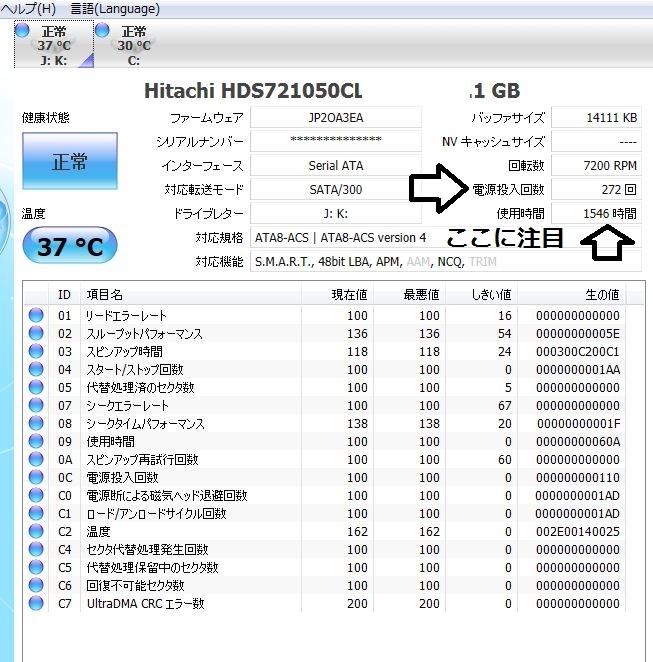Click status orb for C7 UltraDMA CRC エラー数

coord(36,603)
